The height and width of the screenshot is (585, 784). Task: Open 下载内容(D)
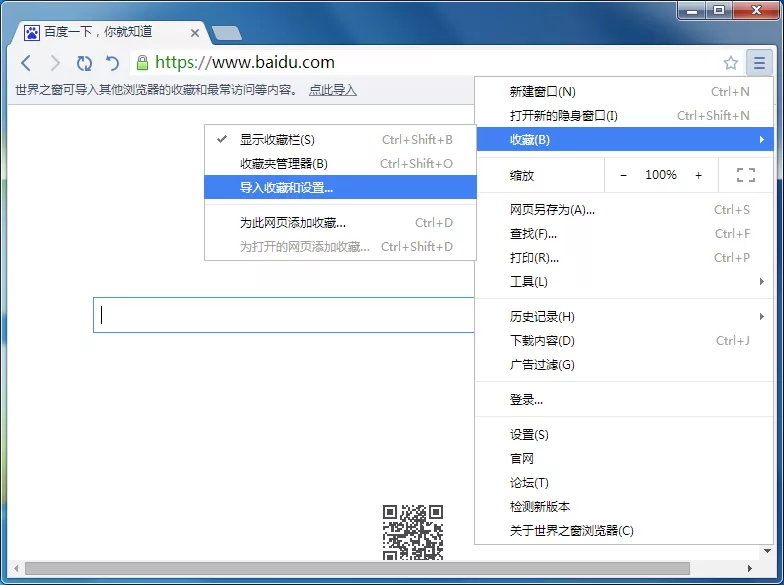[625, 340]
